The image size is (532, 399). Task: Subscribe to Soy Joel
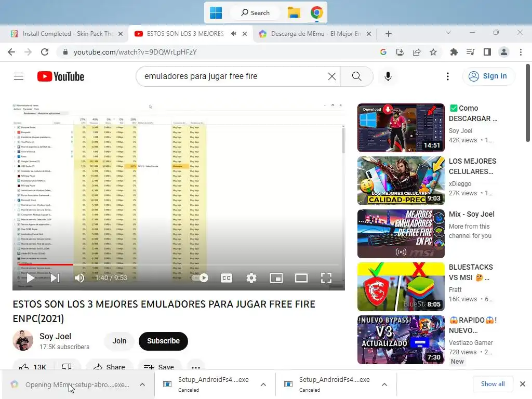point(163,341)
